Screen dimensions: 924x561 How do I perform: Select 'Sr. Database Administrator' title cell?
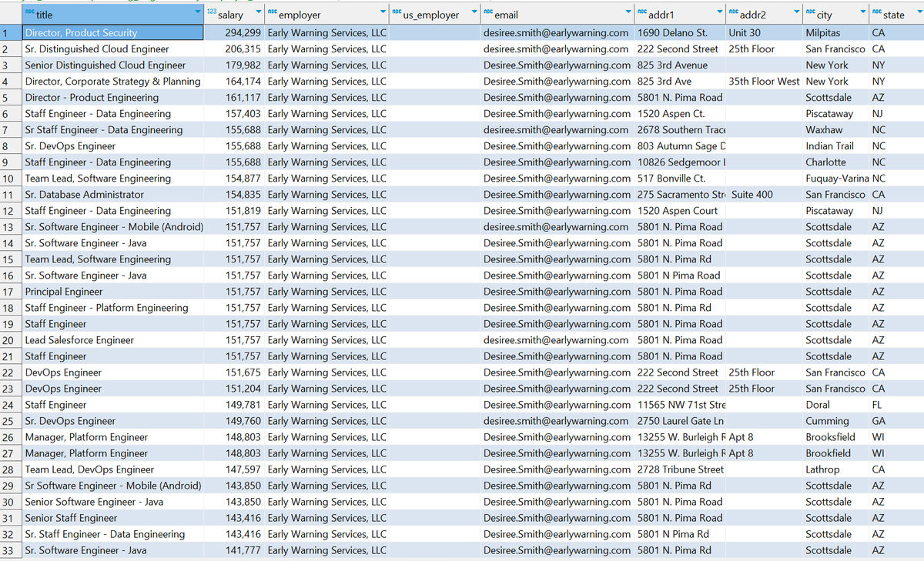click(113, 195)
